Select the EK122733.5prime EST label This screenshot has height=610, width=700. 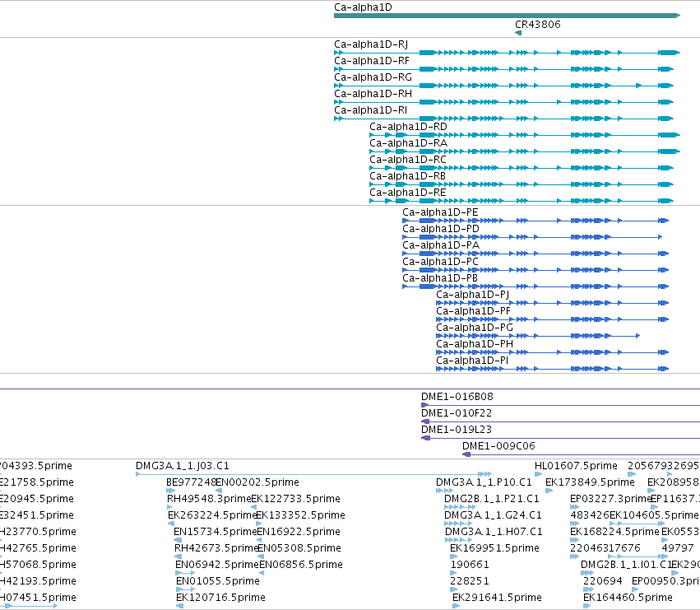tap(295, 499)
